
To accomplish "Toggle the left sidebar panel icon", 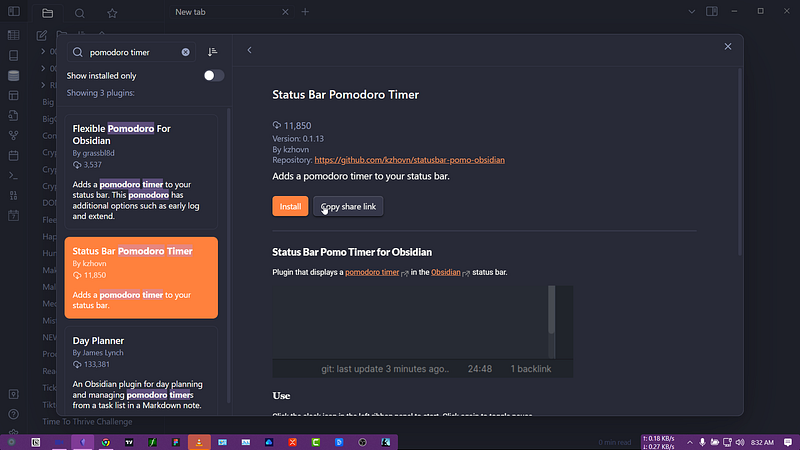I will coord(14,11).
